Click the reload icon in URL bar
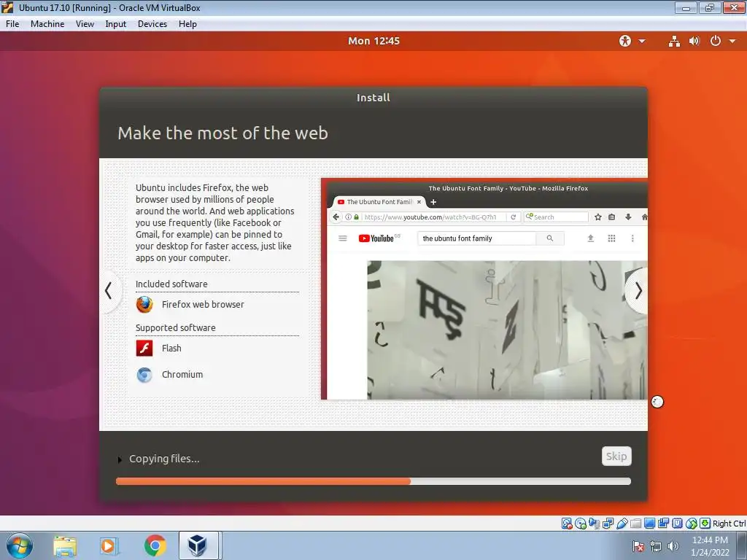The image size is (747, 560). coord(513,217)
